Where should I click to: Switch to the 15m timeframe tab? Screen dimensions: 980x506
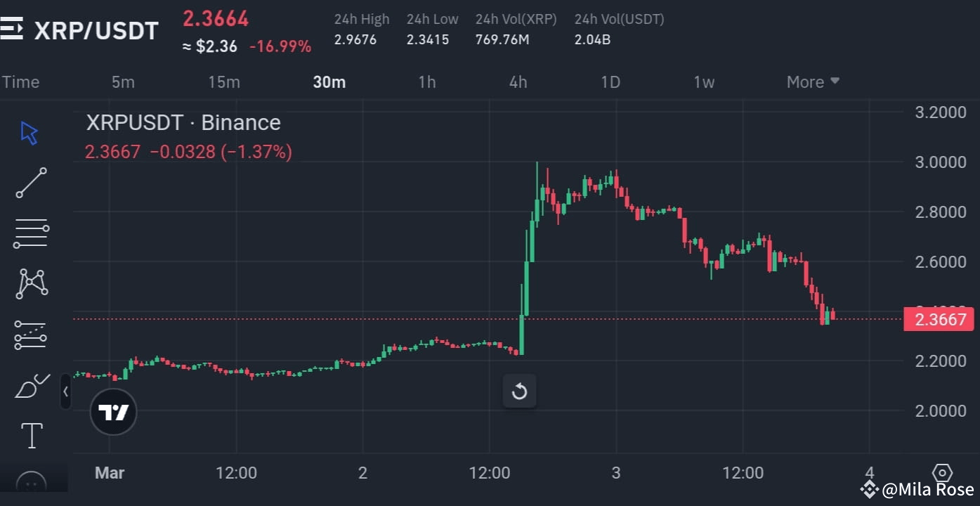(x=223, y=82)
